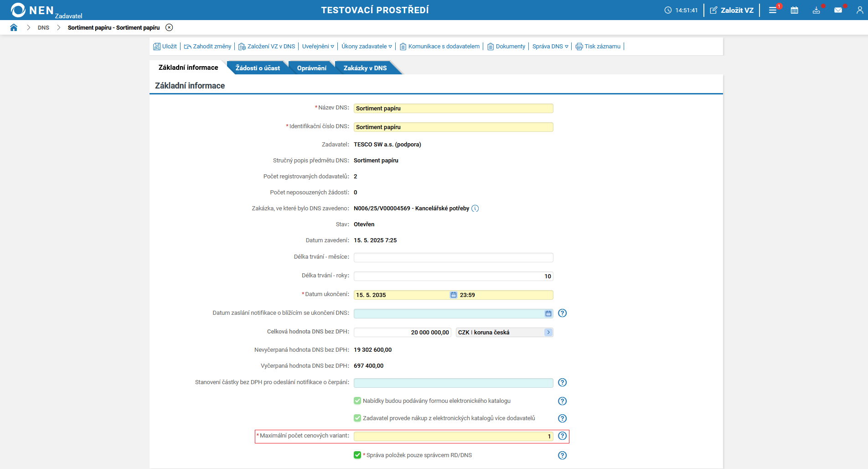Click the Maximální počet cenových variant field

[x=453, y=436]
